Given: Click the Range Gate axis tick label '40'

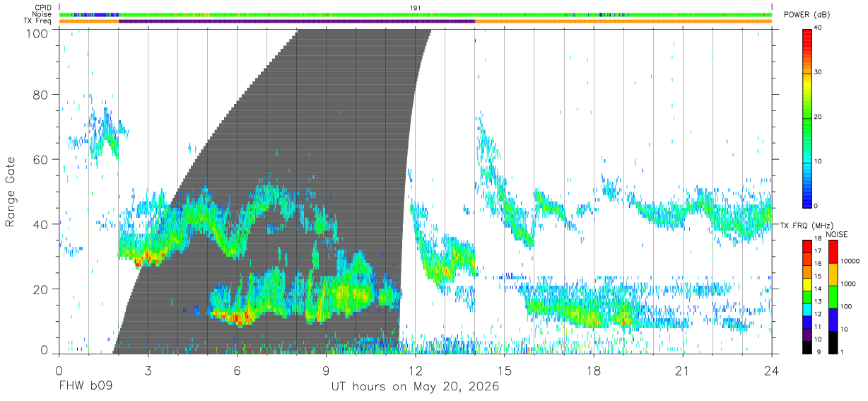Looking at the screenshot, I should click(x=40, y=224).
